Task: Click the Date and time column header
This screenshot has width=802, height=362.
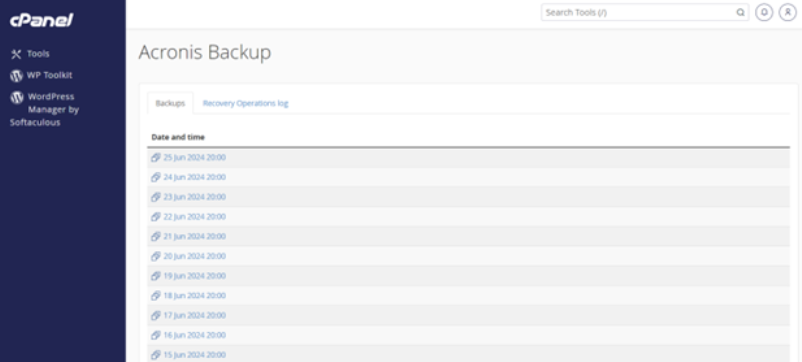Action: 178,137
